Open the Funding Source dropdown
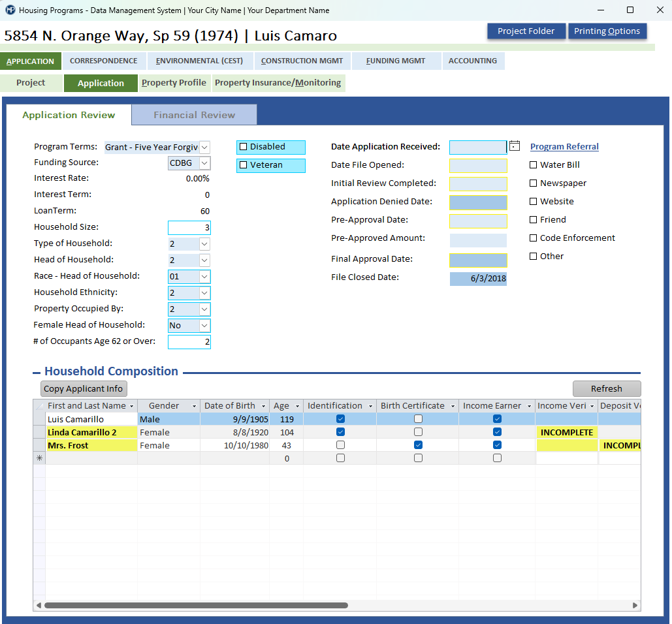 coord(205,163)
